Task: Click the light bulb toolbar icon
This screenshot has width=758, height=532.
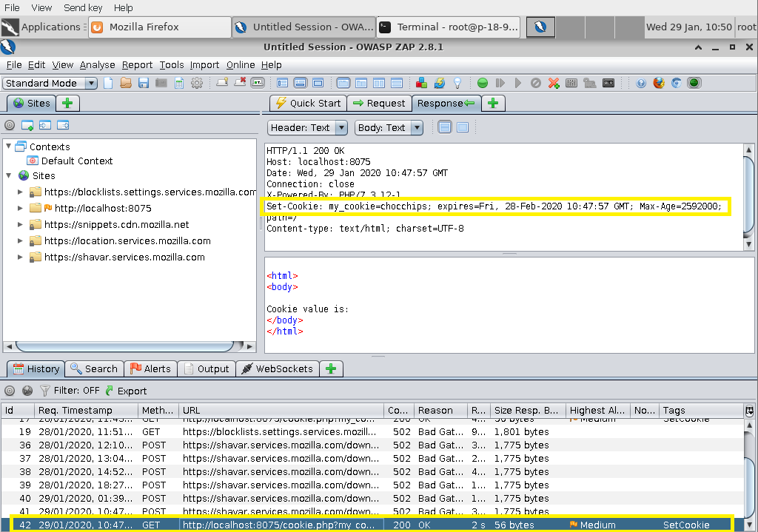Action: (x=457, y=83)
